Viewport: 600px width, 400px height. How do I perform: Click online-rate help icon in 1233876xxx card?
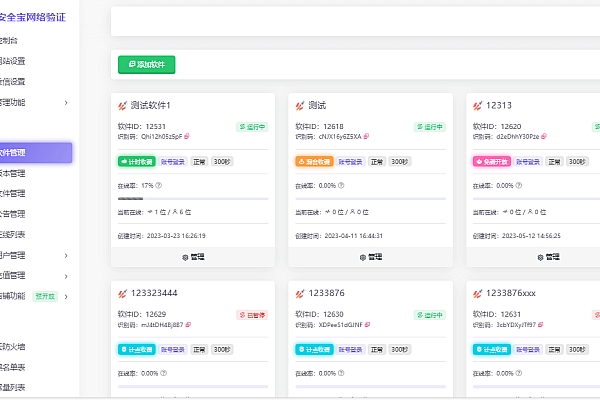tap(518, 373)
